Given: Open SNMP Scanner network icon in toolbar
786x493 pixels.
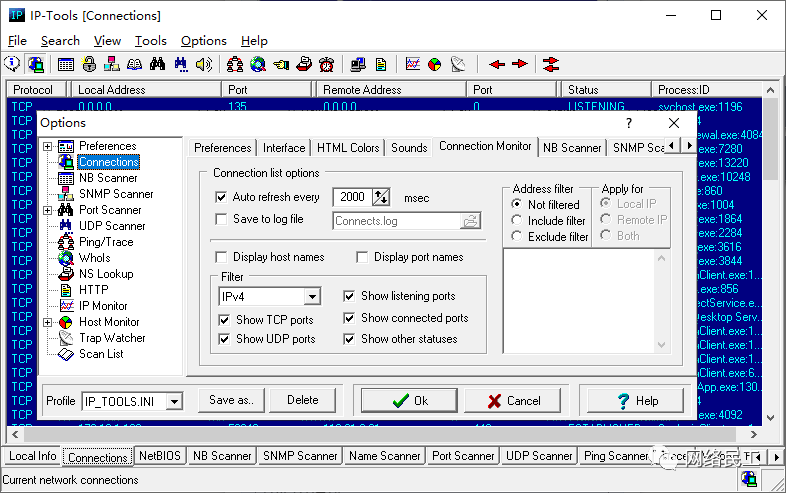Looking at the screenshot, I should pos(112,64).
